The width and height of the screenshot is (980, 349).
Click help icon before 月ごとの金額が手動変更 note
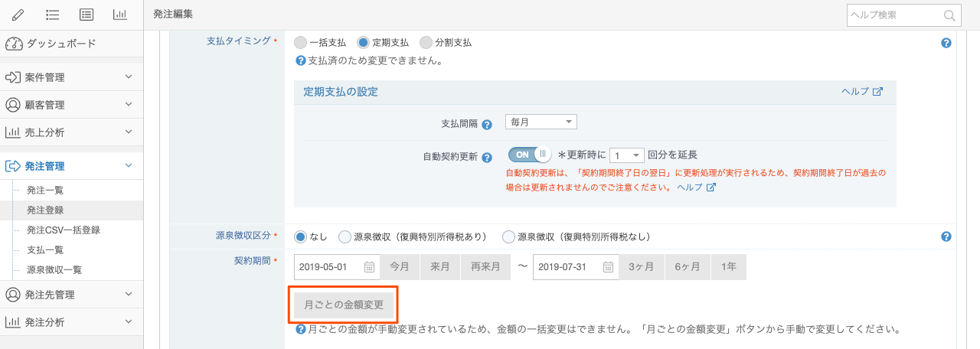click(301, 330)
